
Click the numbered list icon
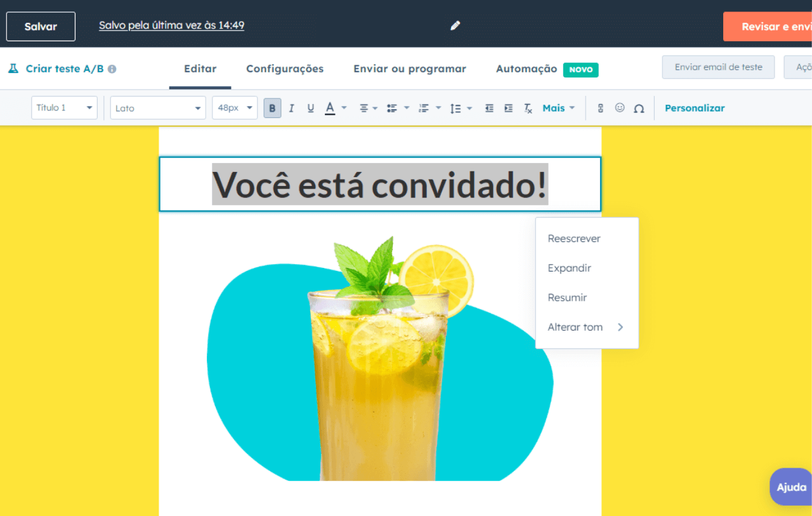tap(424, 108)
